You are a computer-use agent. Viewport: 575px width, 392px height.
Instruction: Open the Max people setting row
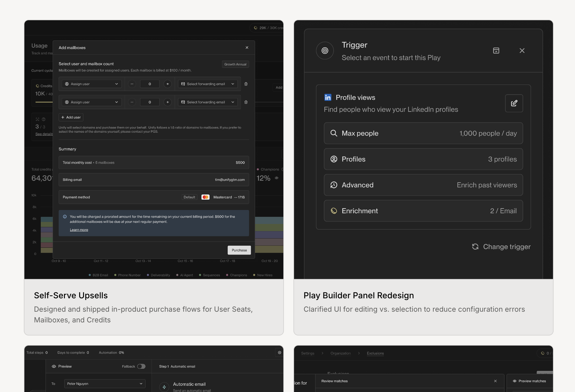click(x=423, y=133)
